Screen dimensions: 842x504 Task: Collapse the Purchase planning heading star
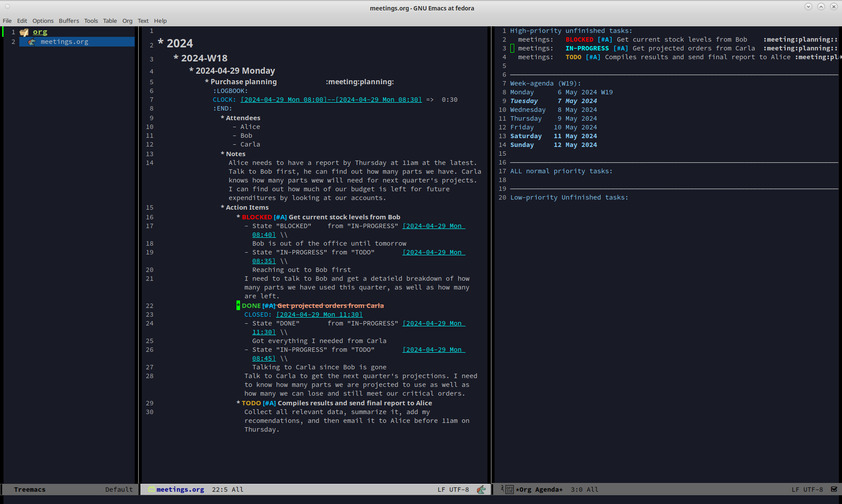(207, 82)
